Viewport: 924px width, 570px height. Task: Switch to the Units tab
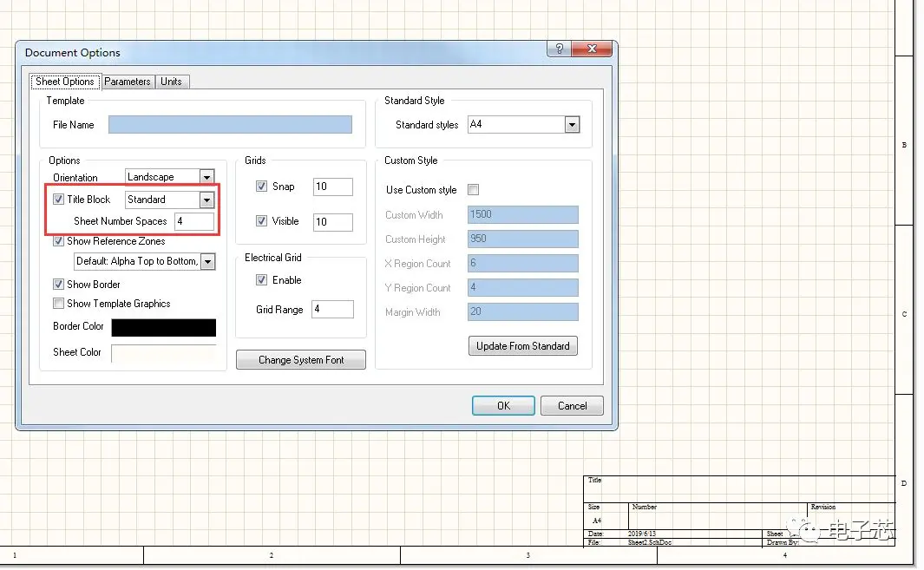point(172,82)
